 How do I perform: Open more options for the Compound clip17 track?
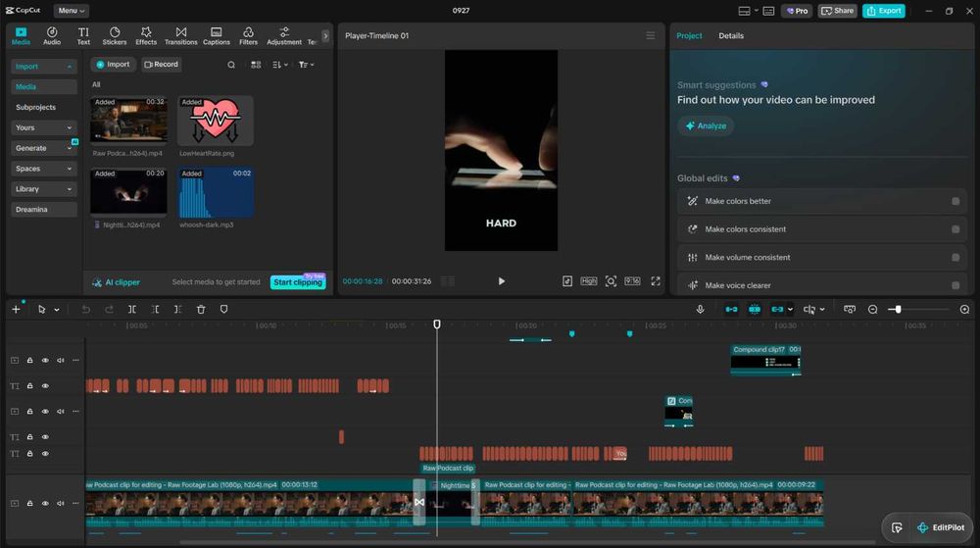tap(75, 360)
